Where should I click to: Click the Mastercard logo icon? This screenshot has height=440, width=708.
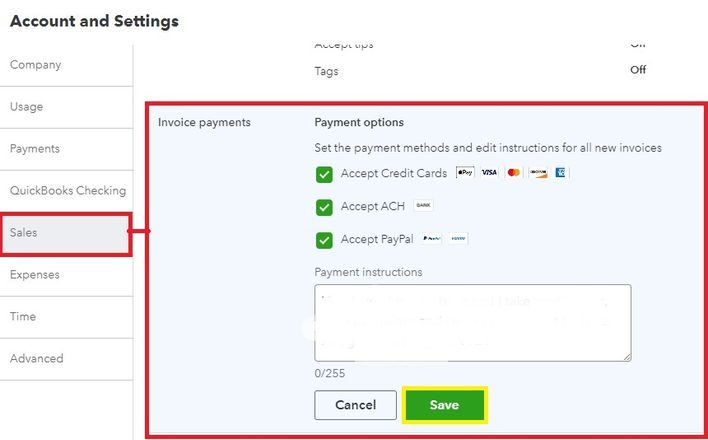[x=514, y=173]
